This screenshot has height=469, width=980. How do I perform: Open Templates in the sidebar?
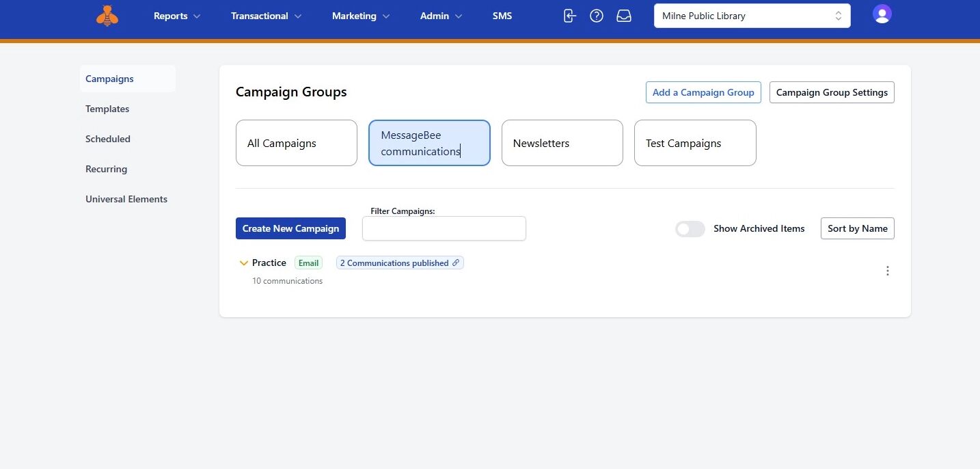[107, 109]
